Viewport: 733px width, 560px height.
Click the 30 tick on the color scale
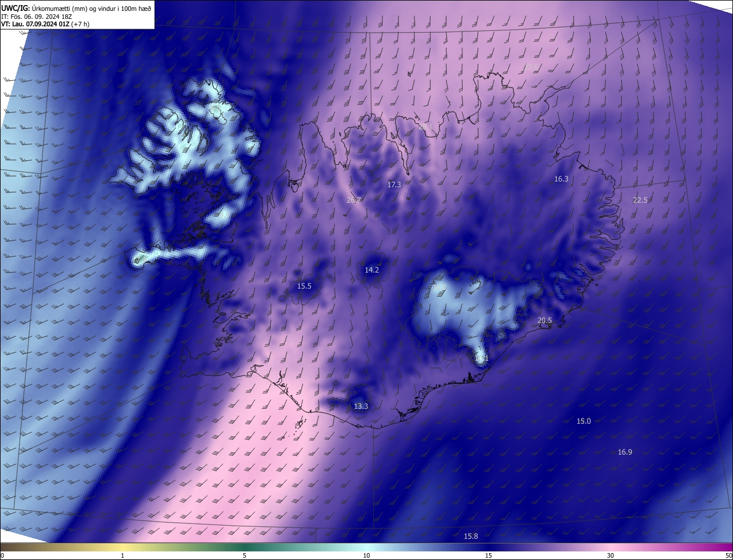pos(610,555)
